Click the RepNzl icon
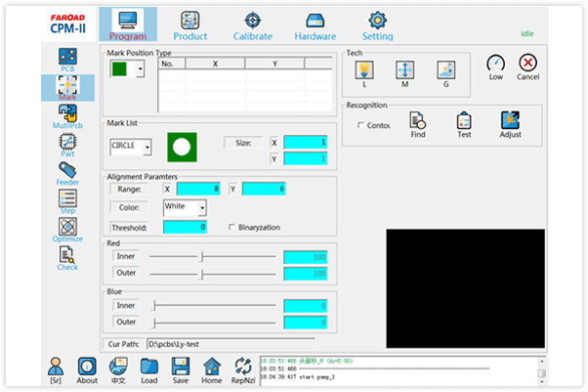 243,370
